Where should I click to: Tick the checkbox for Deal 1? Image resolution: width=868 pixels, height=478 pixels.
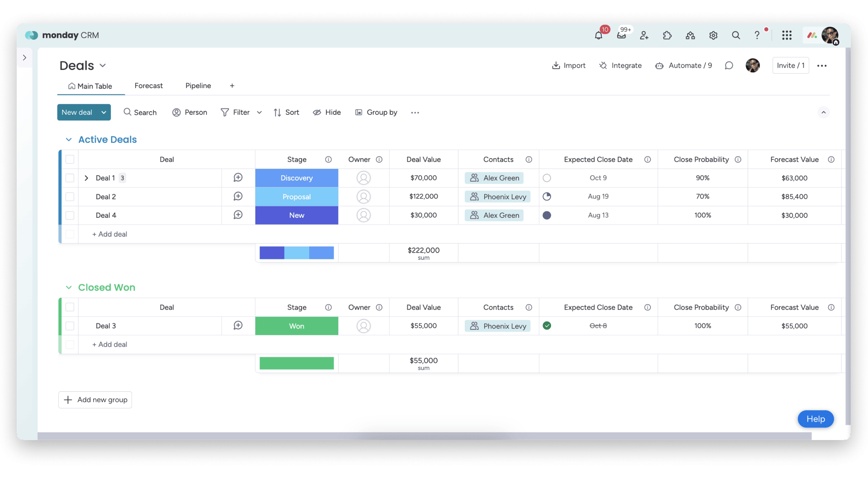pyautogui.click(x=70, y=178)
